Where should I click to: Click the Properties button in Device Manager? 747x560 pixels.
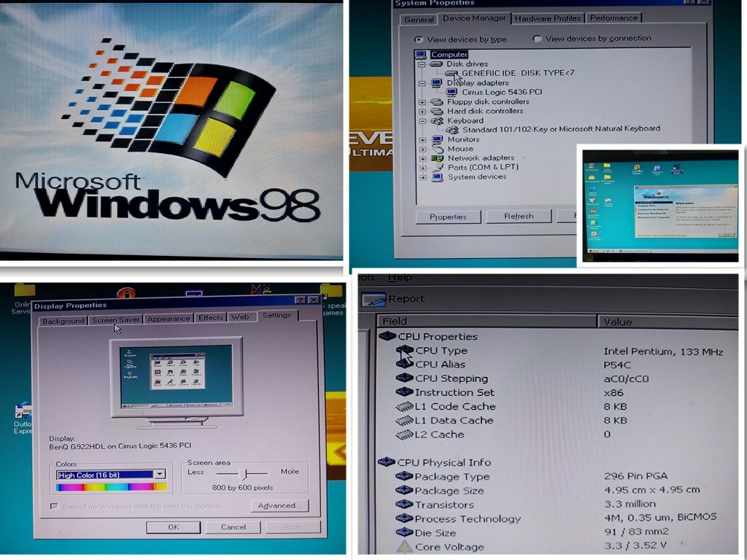[x=449, y=217]
